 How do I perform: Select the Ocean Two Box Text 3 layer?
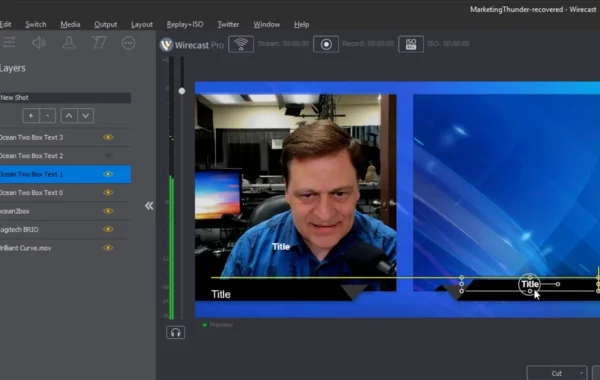(x=65, y=137)
